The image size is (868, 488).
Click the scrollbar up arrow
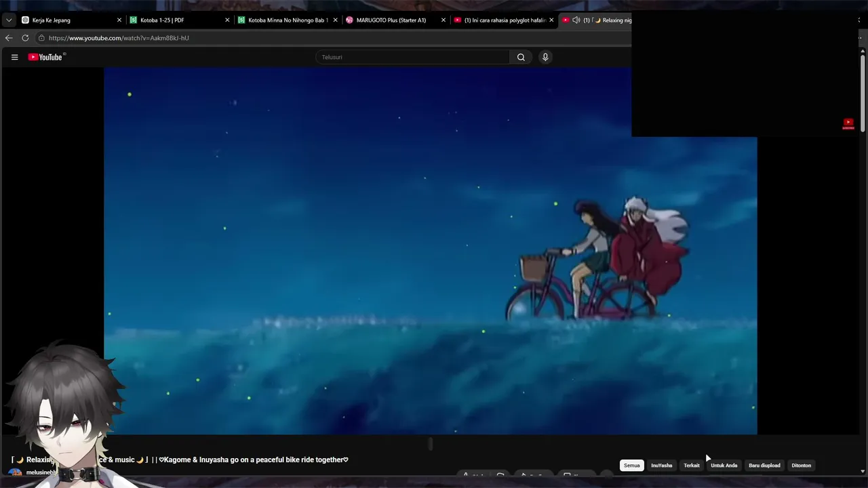(863, 52)
